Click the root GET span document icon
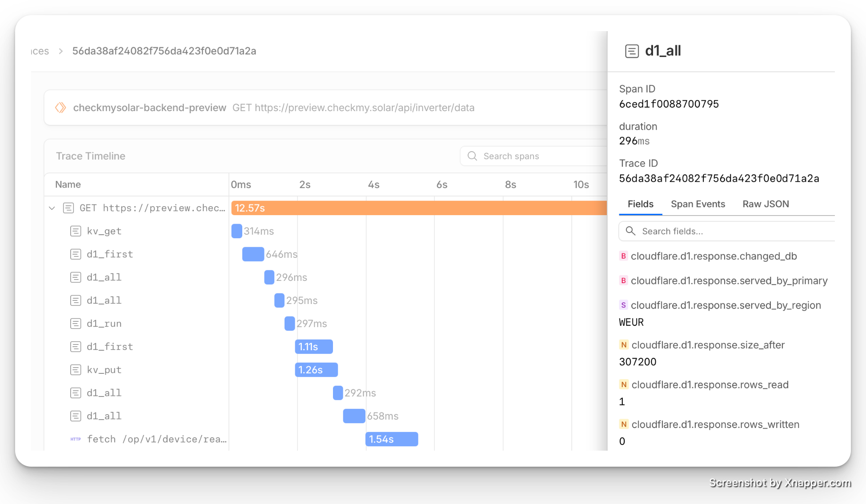The image size is (866, 504). [68, 208]
